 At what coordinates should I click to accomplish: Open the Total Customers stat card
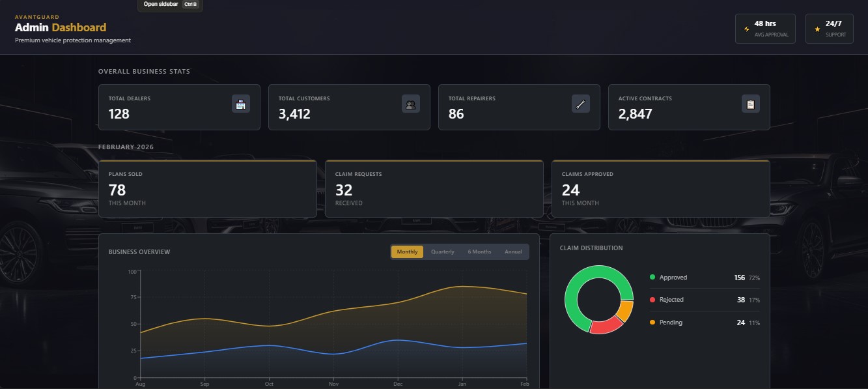coord(349,107)
